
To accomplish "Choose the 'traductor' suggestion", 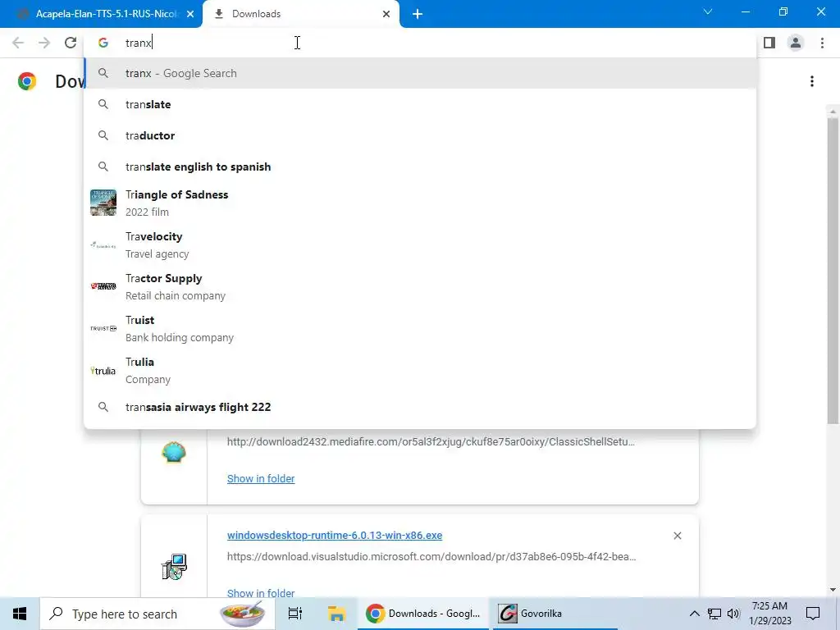I will (x=421, y=135).
